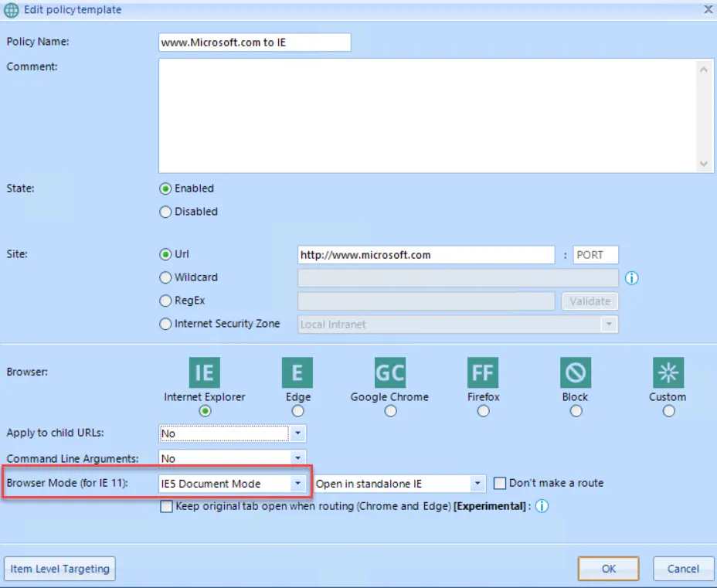Select the Internet Explorer radio button
The height and width of the screenshot is (588, 717).
205,411
